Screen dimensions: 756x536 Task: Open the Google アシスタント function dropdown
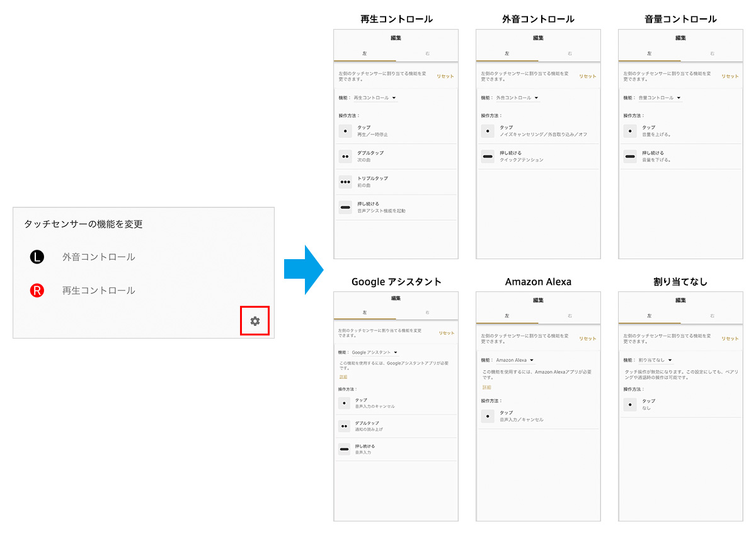click(x=375, y=352)
